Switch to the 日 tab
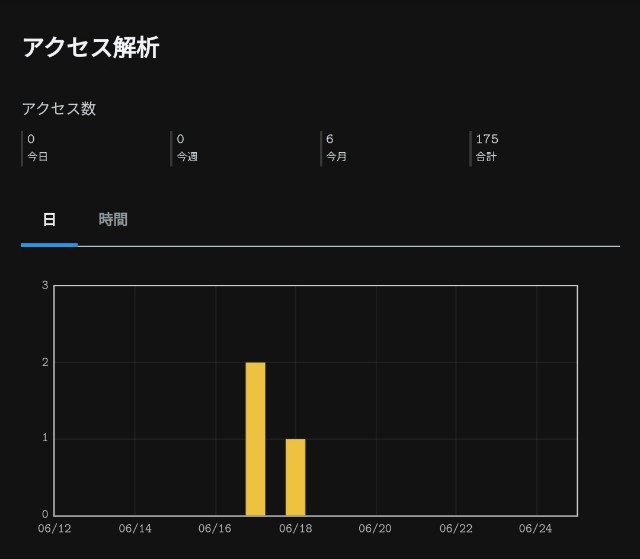 (x=49, y=220)
